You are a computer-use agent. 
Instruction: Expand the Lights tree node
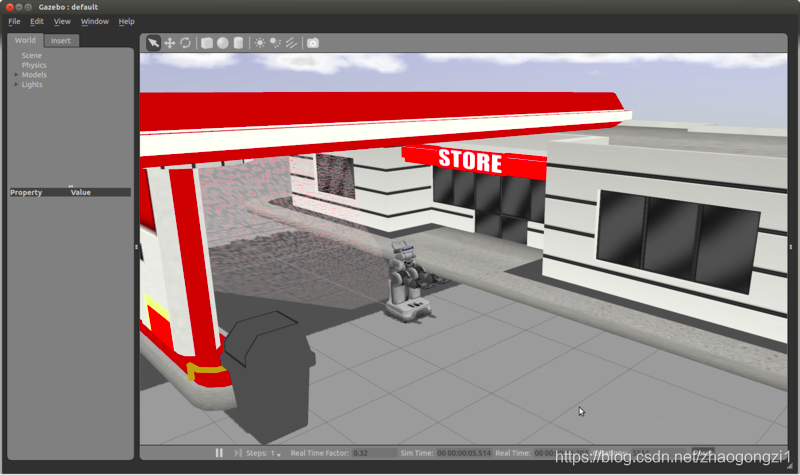16,84
